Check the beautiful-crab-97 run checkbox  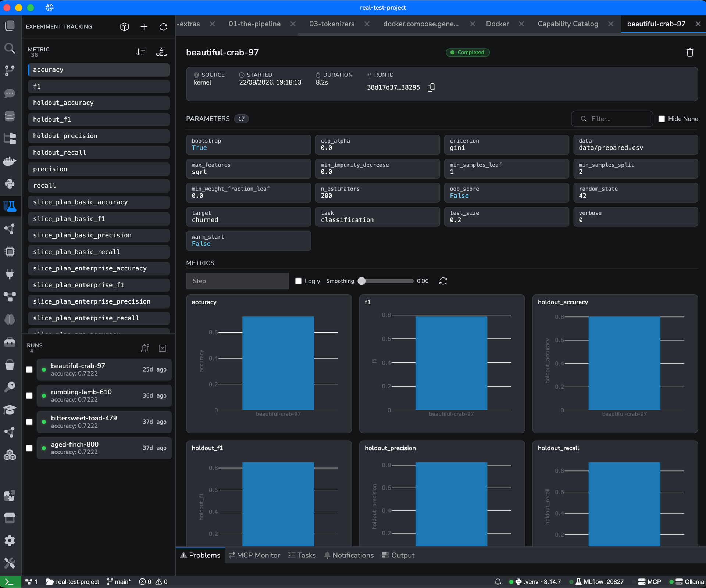[x=29, y=369]
